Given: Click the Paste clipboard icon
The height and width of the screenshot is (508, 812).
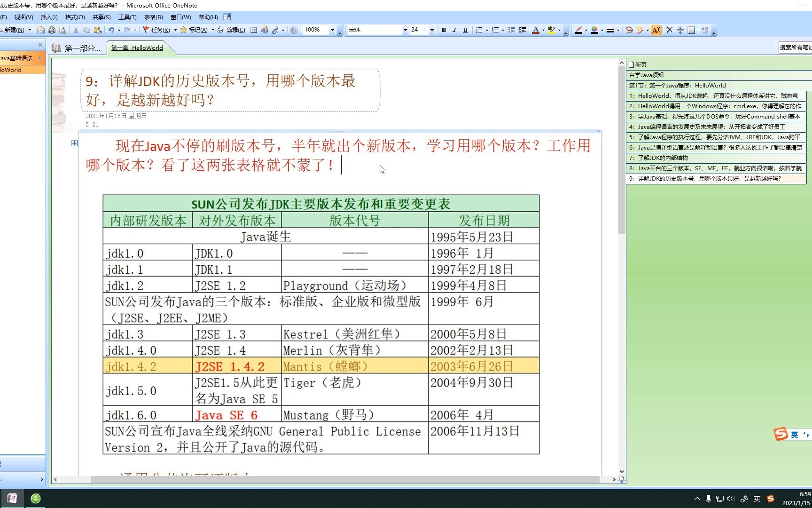Looking at the screenshot, I should tap(98, 30).
